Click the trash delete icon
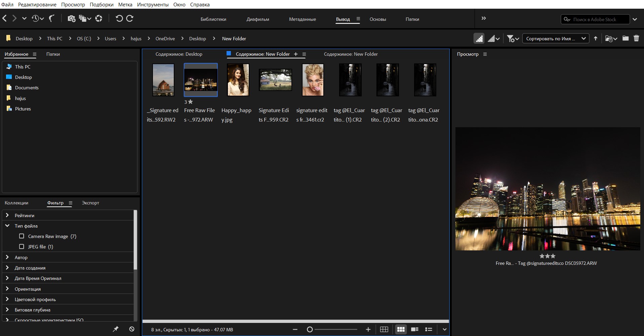This screenshot has width=644, height=336. (x=636, y=38)
